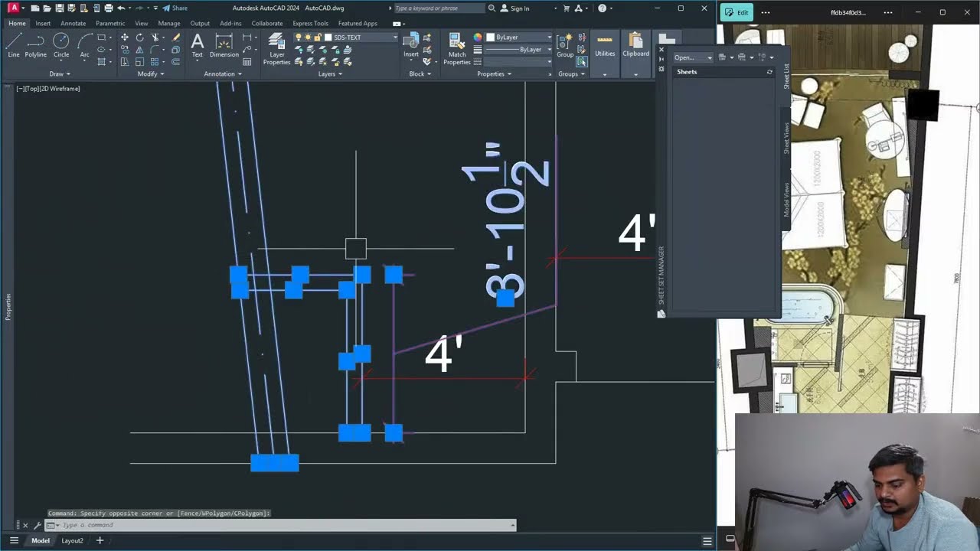Click the Scale tool icon

[139, 62]
